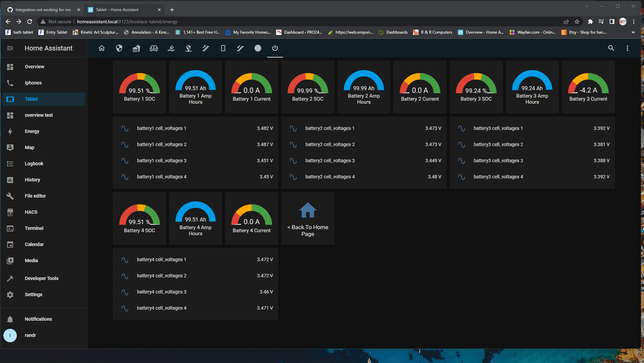644x363 pixels.
Task: Open HACS from the sidebar icon
Action: [10, 212]
